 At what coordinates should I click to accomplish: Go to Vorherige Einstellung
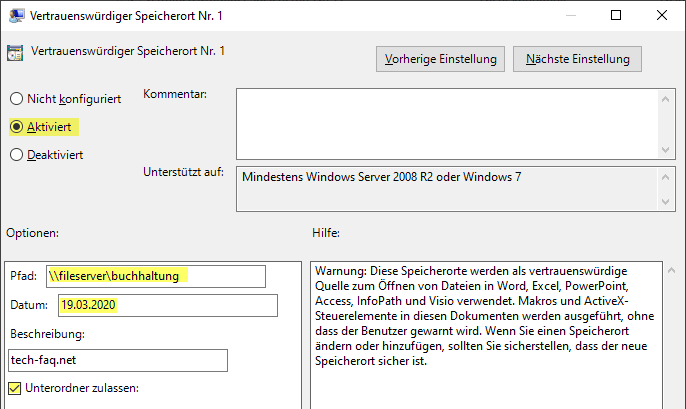coord(440,59)
